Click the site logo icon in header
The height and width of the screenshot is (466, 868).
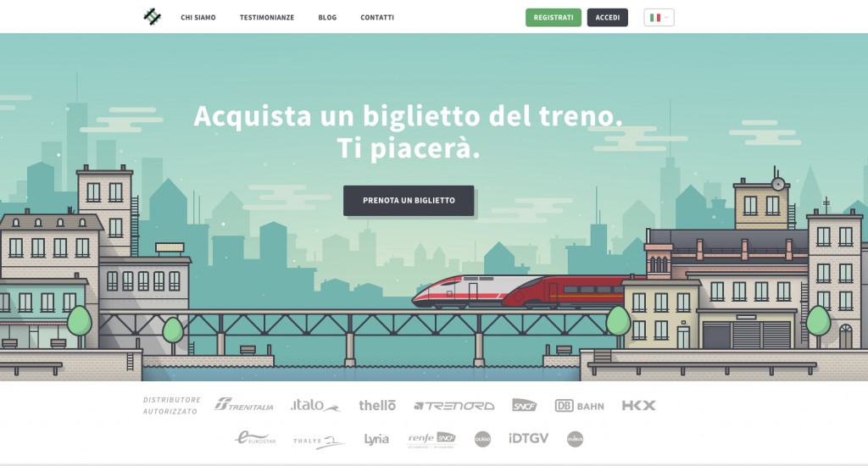pyautogui.click(x=153, y=17)
